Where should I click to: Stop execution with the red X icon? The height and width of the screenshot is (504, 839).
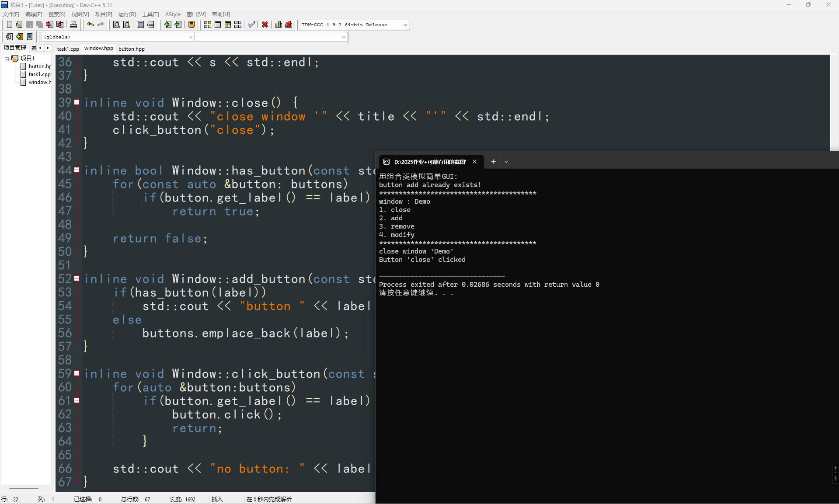click(x=265, y=24)
